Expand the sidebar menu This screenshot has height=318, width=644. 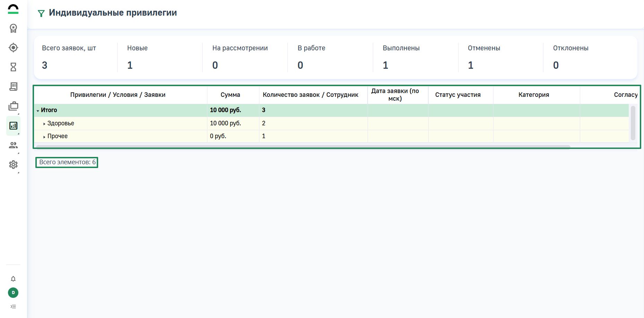coord(13,307)
